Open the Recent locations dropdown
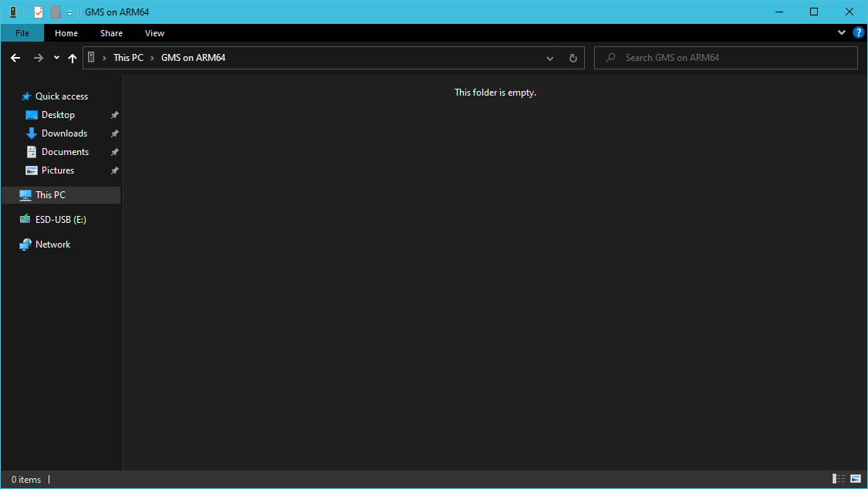The image size is (868, 489). 56,58
